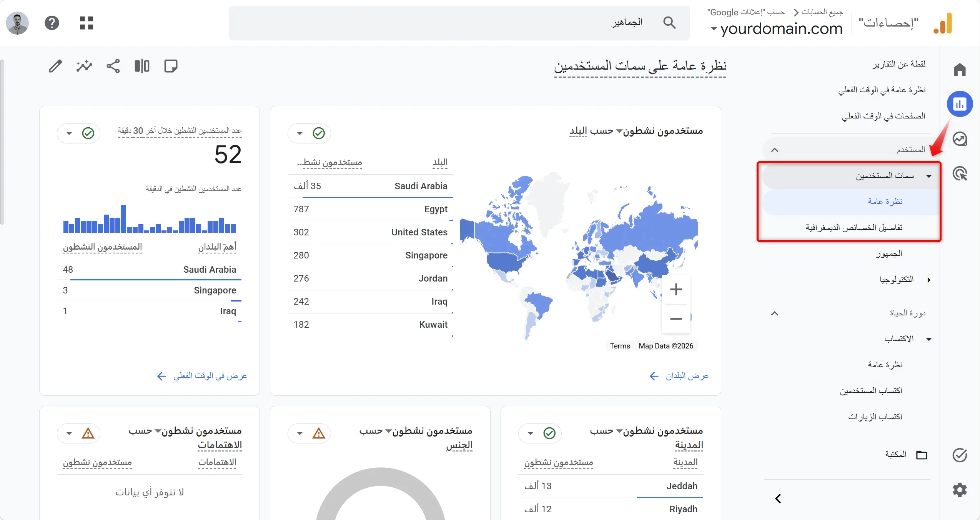Click the tallest bar in per-minute chart

tap(123, 219)
